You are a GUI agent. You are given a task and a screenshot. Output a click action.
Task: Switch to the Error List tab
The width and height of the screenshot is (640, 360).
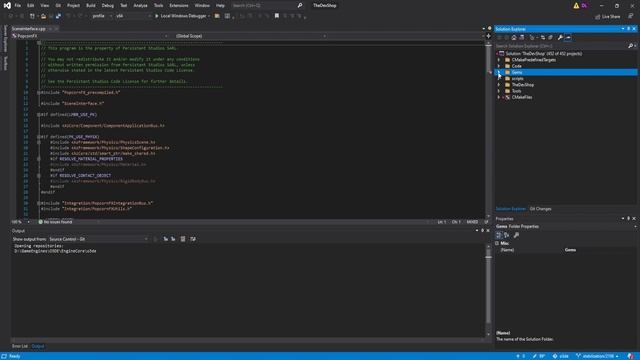(x=20, y=346)
